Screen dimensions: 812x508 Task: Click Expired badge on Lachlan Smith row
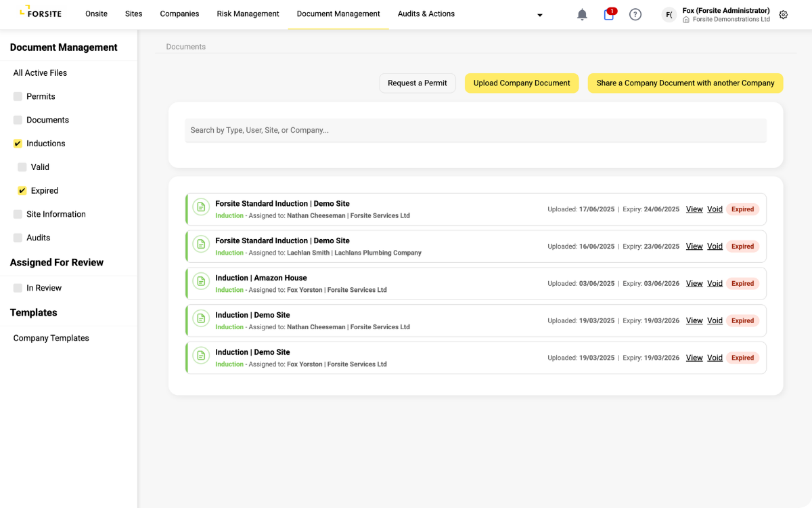coord(742,247)
